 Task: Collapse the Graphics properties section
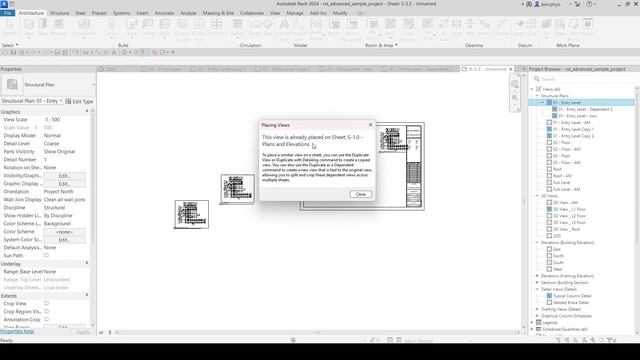[x=87, y=111]
